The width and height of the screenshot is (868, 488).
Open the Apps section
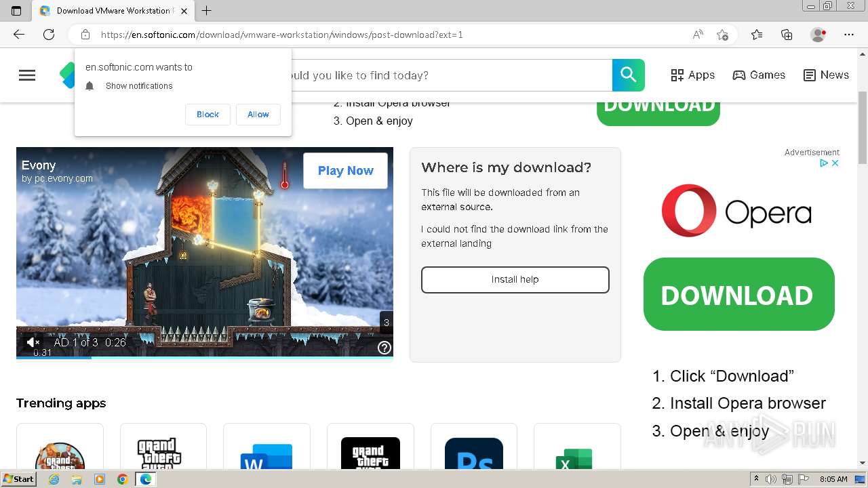pos(692,75)
